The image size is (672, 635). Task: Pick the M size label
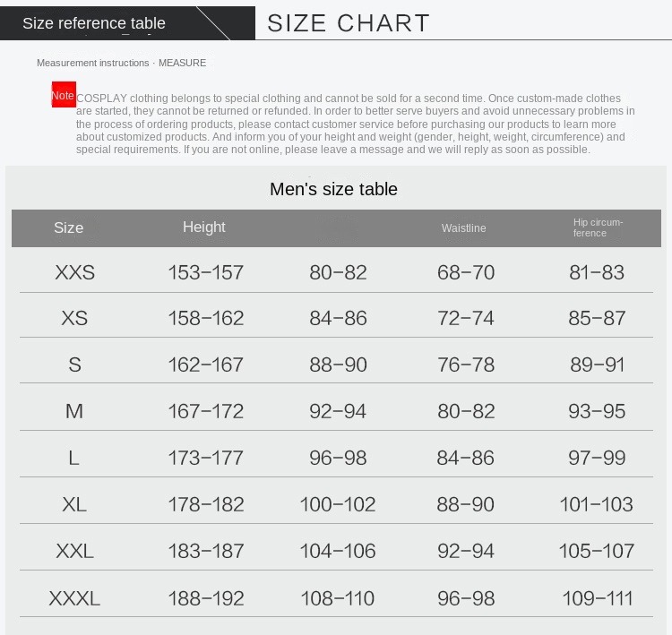[74, 411]
